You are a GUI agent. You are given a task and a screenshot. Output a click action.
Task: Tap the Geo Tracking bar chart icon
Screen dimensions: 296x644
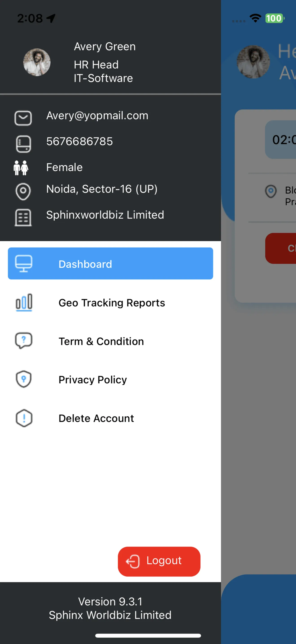[x=24, y=302]
